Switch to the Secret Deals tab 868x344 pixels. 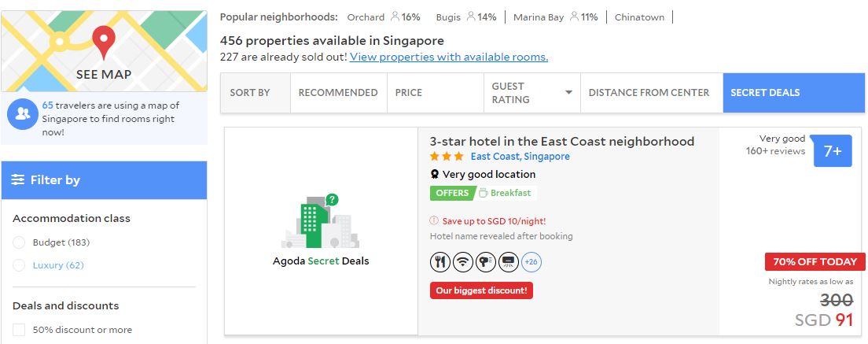(765, 93)
